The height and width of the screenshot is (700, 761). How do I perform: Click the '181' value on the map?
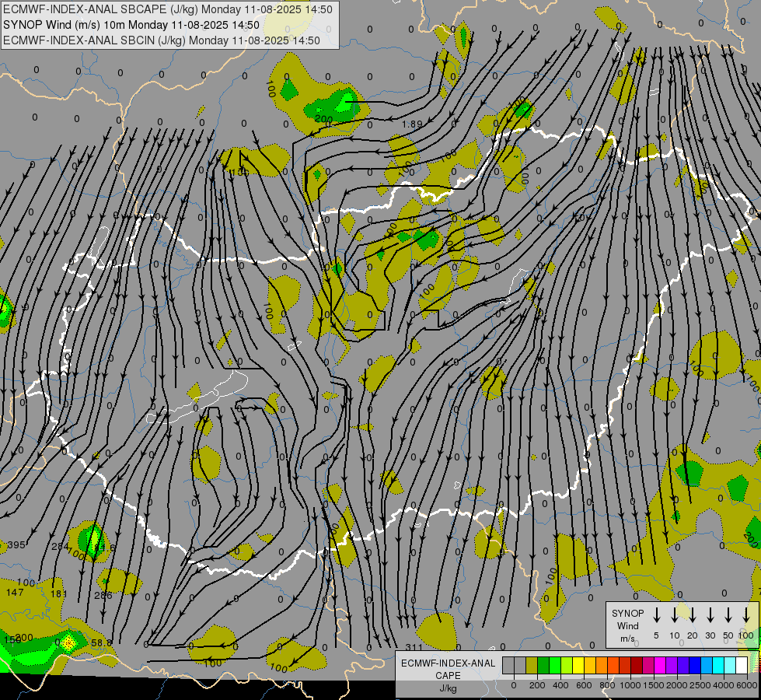[59, 593]
